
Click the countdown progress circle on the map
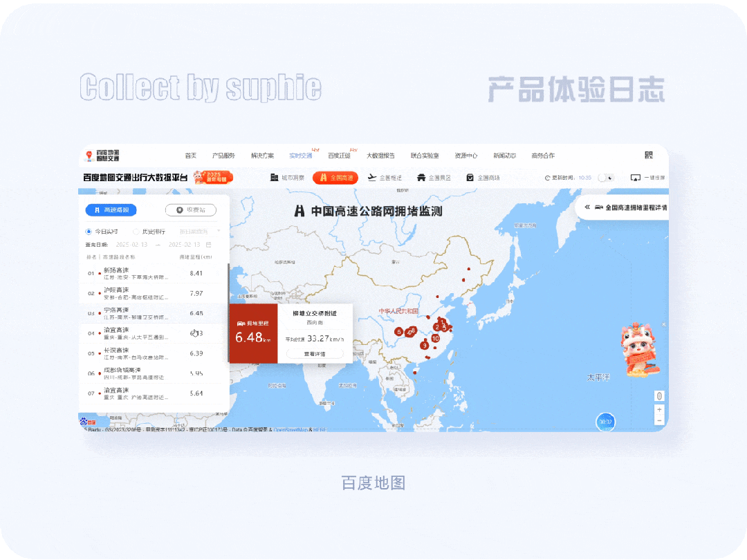(606, 421)
